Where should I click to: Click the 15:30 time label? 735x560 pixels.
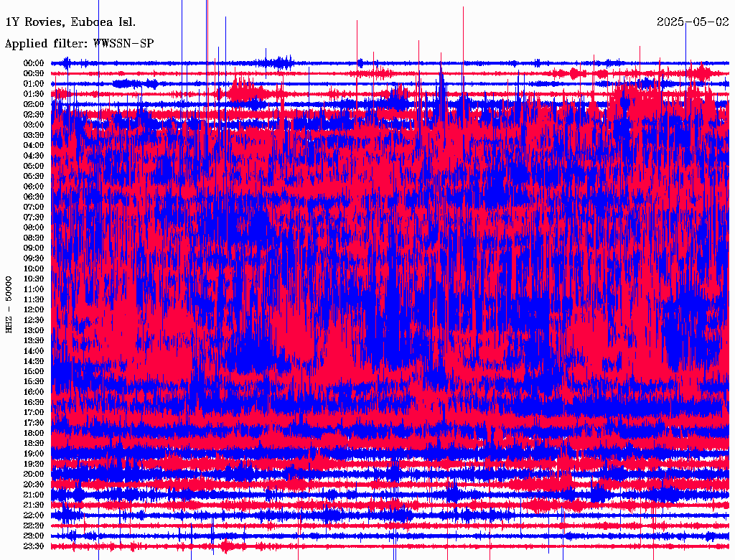click(x=34, y=382)
